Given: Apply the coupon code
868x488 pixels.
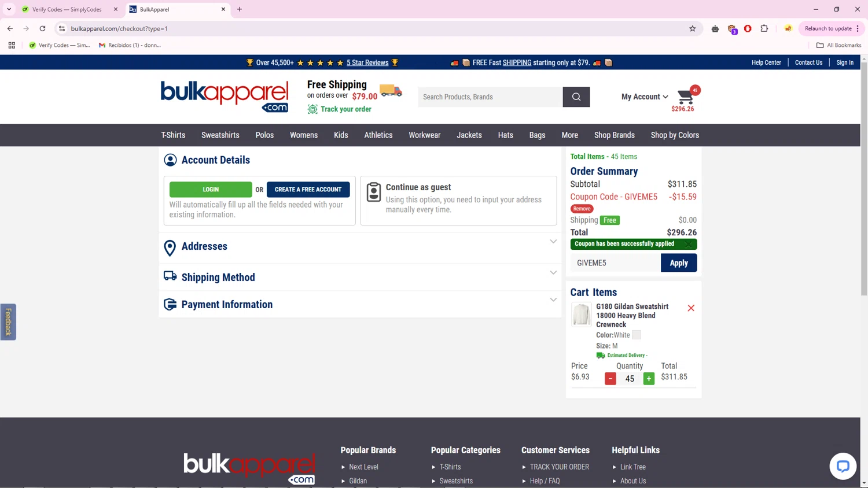Looking at the screenshot, I should coord(679,263).
